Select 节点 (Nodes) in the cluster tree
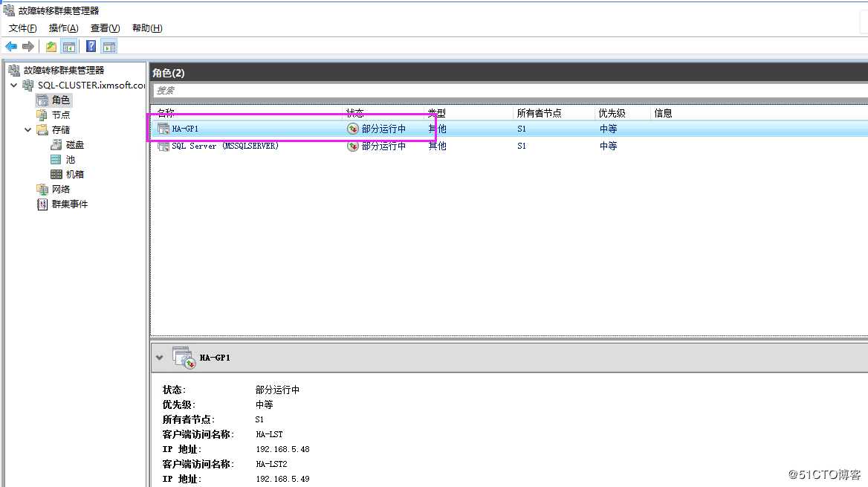 (61, 115)
